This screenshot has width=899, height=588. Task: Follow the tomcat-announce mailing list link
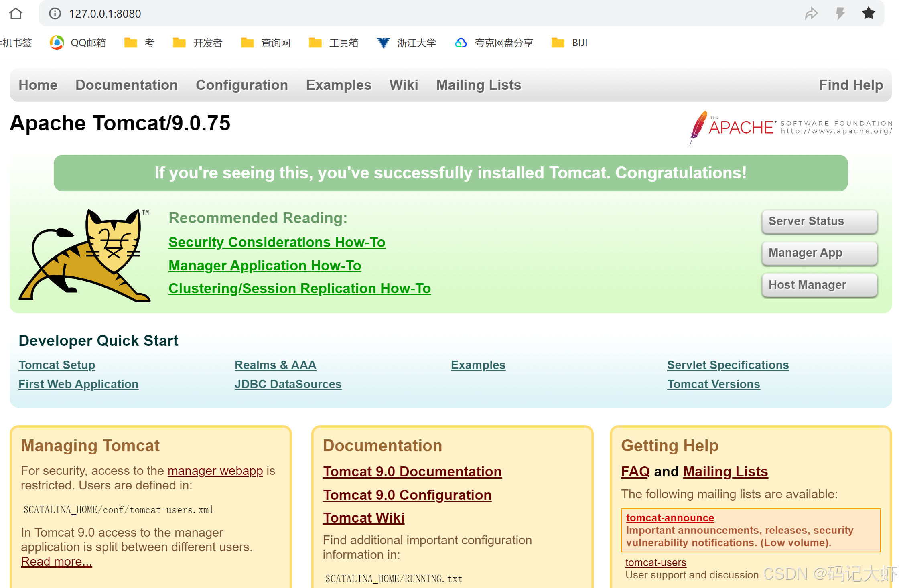click(670, 518)
